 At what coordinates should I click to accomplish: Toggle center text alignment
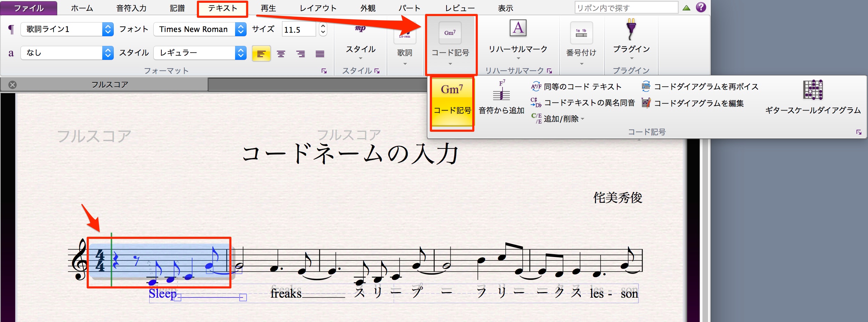[x=281, y=54]
